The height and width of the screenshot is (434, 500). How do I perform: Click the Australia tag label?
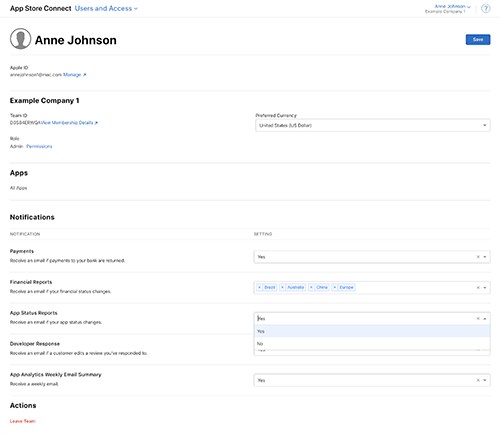(x=296, y=287)
